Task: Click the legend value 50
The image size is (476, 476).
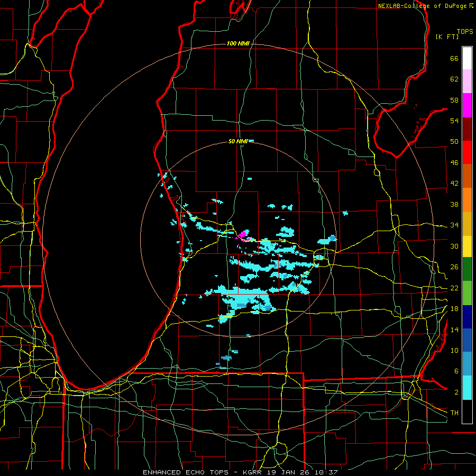Action: (454, 142)
